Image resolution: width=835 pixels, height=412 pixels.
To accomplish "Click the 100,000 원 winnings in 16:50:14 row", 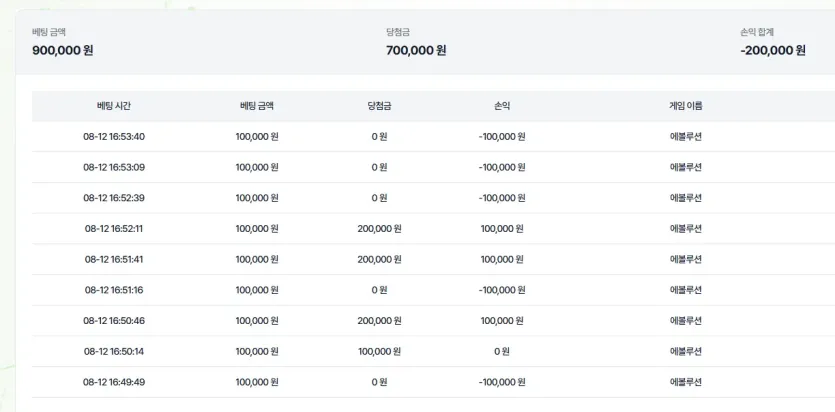I will 379,351.
